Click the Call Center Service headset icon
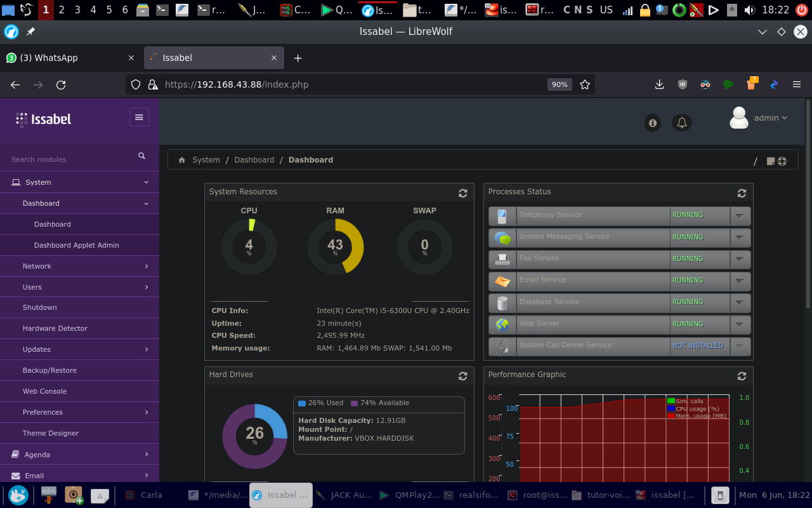 (502, 346)
